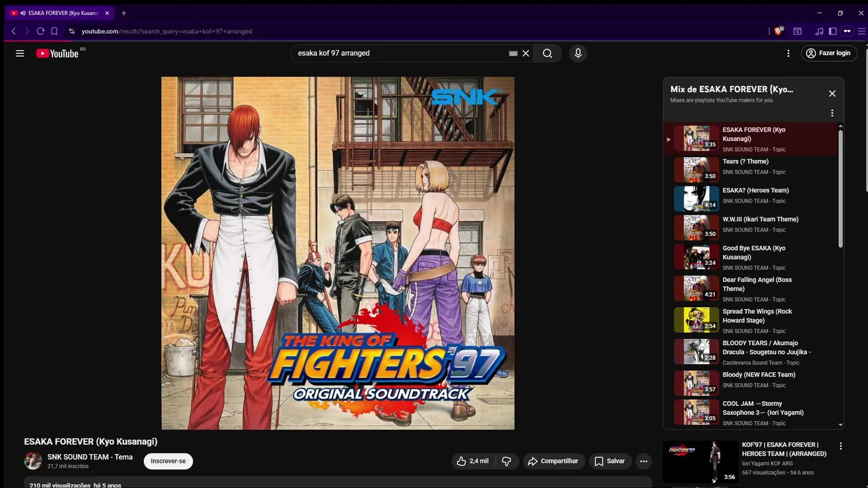The height and width of the screenshot is (488, 868).
Task: Close the ESAKA FOREVER tab
Action: click(x=106, y=13)
